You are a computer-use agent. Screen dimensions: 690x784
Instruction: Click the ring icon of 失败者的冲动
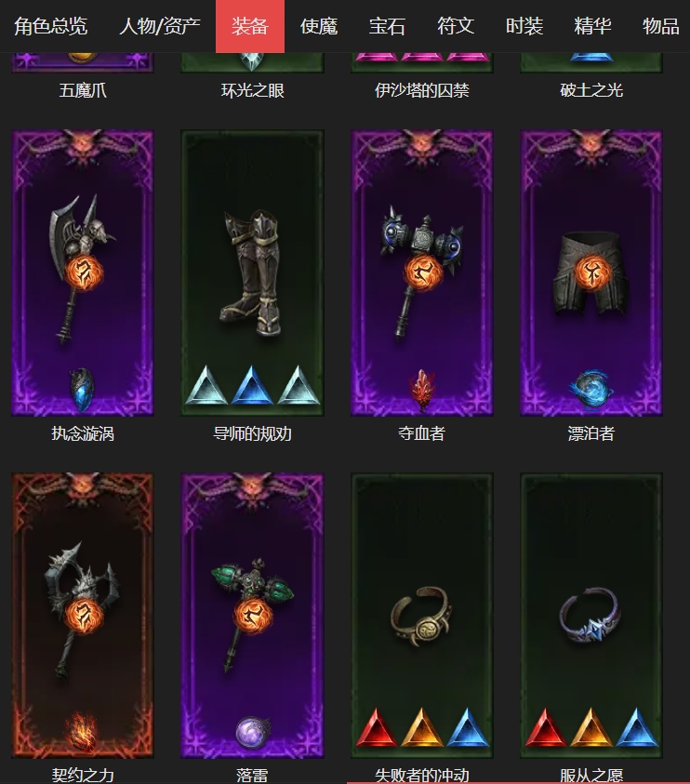[421, 616]
